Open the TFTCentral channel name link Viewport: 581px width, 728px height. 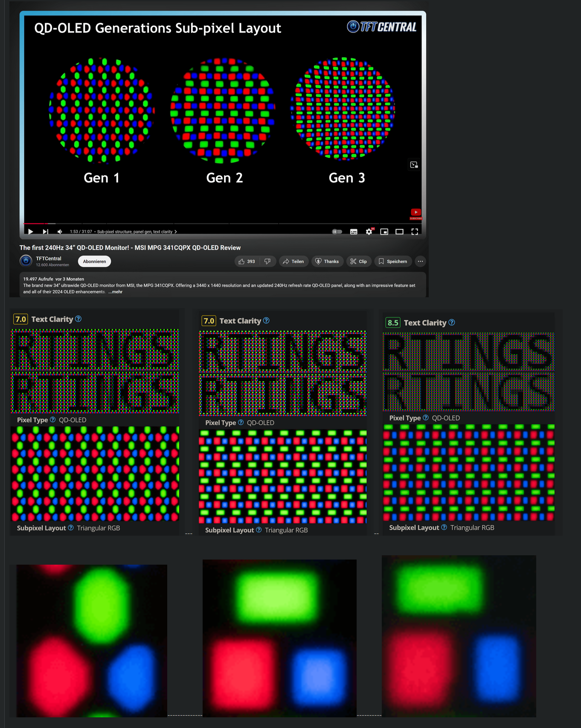[x=49, y=258]
